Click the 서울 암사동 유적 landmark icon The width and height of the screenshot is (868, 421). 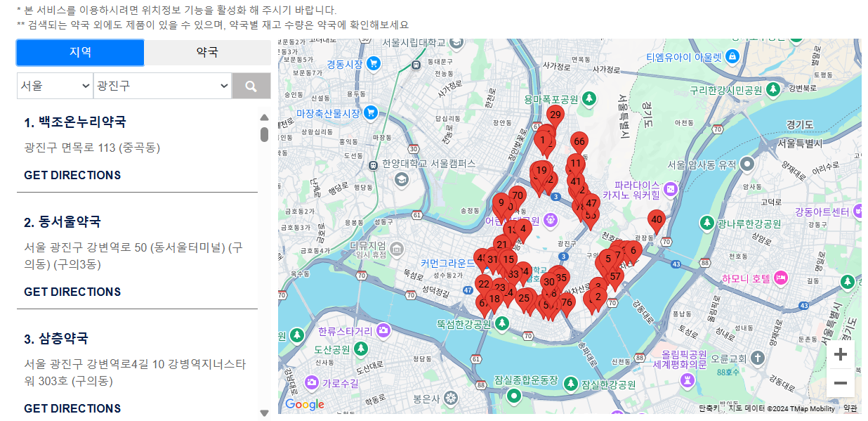pyautogui.click(x=748, y=164)
